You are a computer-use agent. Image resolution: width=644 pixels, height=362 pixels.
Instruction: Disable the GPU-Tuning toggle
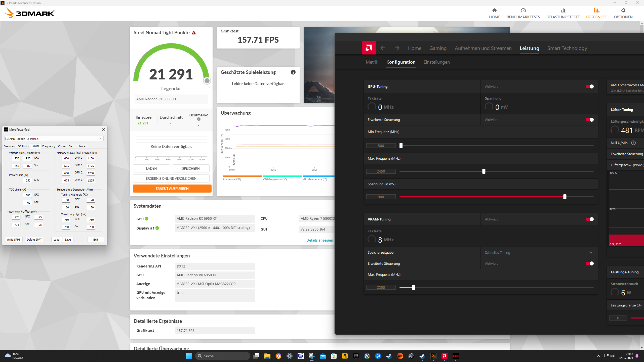point(589,86)
